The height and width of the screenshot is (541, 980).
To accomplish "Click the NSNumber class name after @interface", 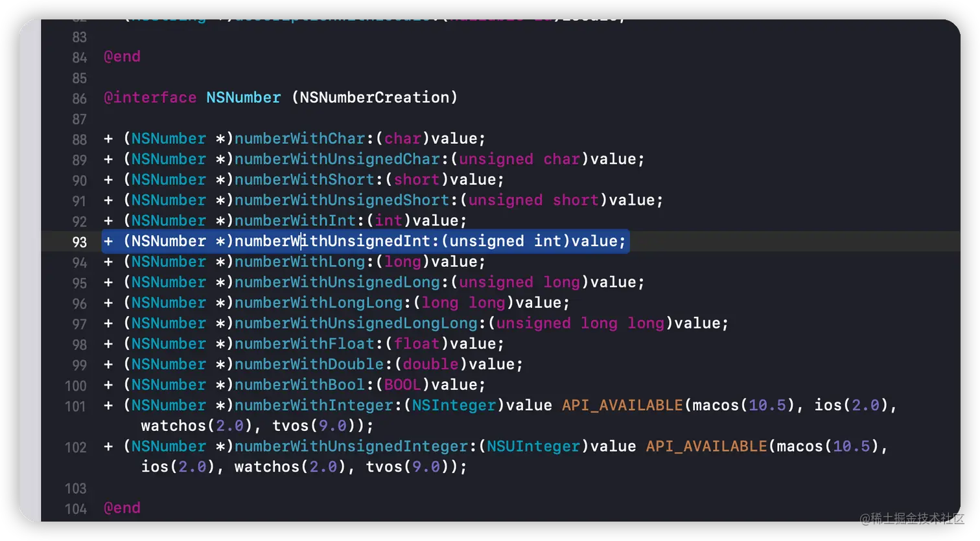I will pos(244,98).
